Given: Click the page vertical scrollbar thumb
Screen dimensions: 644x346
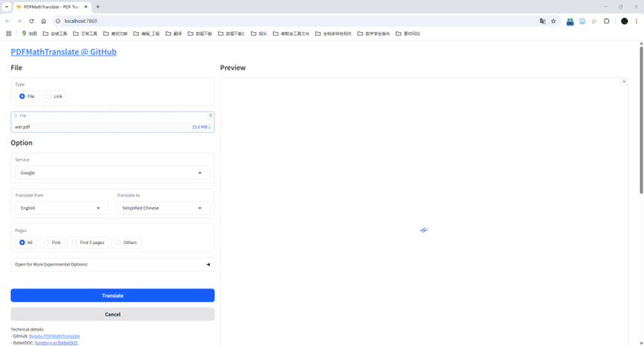Looking at the screenshot, I should [641, 120].
